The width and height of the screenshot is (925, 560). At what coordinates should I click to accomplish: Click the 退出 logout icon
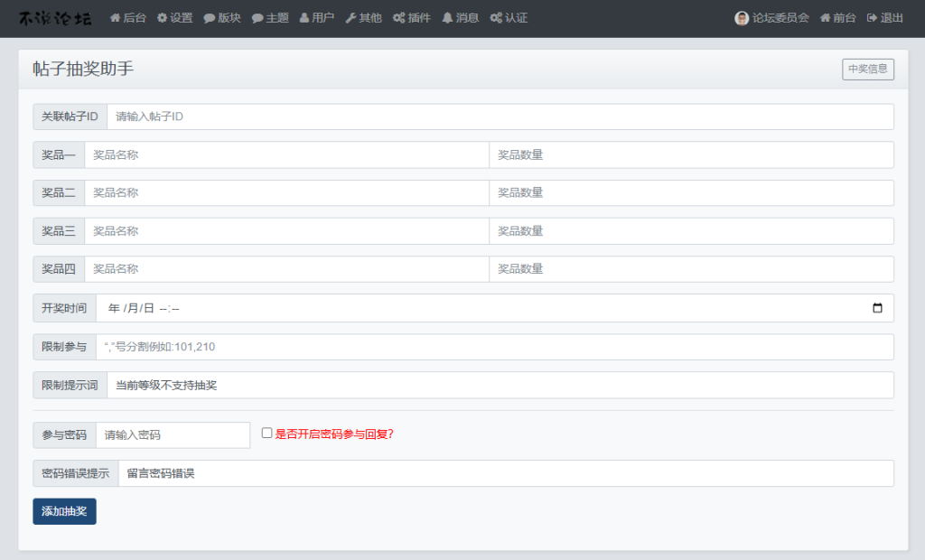pyautogui.click(x=874, y=17)
